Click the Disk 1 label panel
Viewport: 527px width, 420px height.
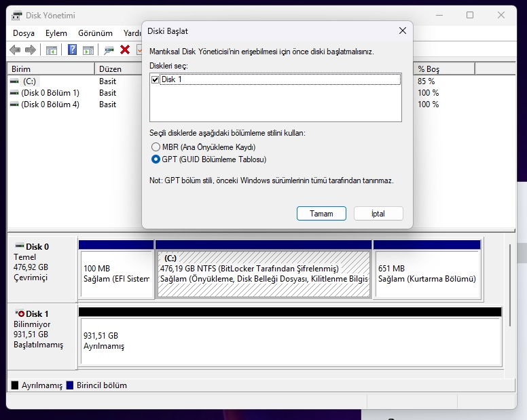43,337
